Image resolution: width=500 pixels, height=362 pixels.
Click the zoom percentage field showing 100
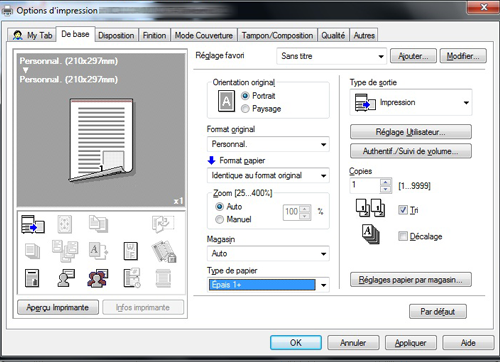[292, 212]
